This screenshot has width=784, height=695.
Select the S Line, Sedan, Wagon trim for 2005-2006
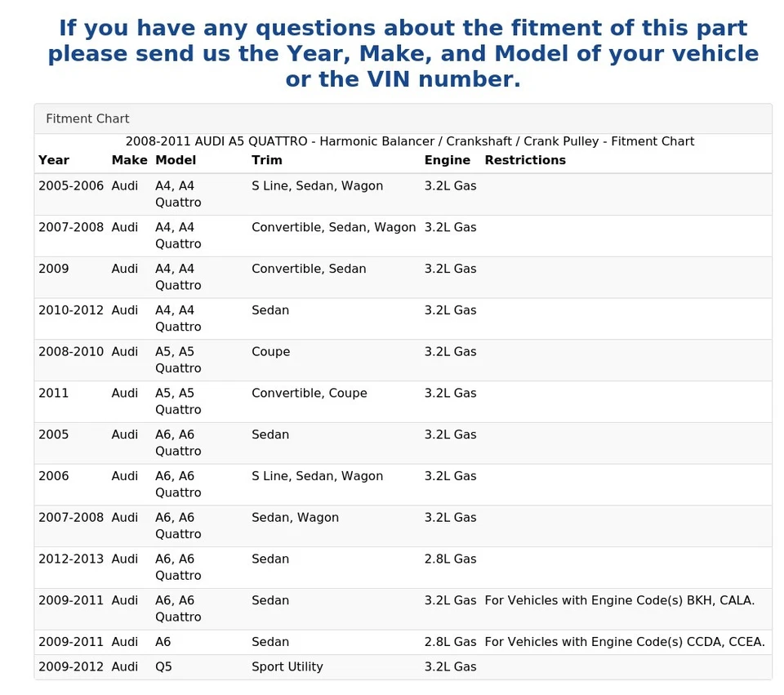317,186
